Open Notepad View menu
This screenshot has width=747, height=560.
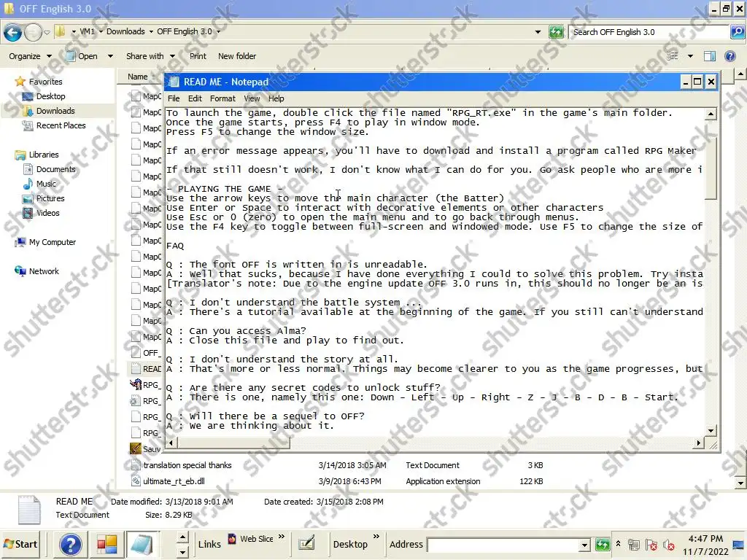tap(252, 98)
